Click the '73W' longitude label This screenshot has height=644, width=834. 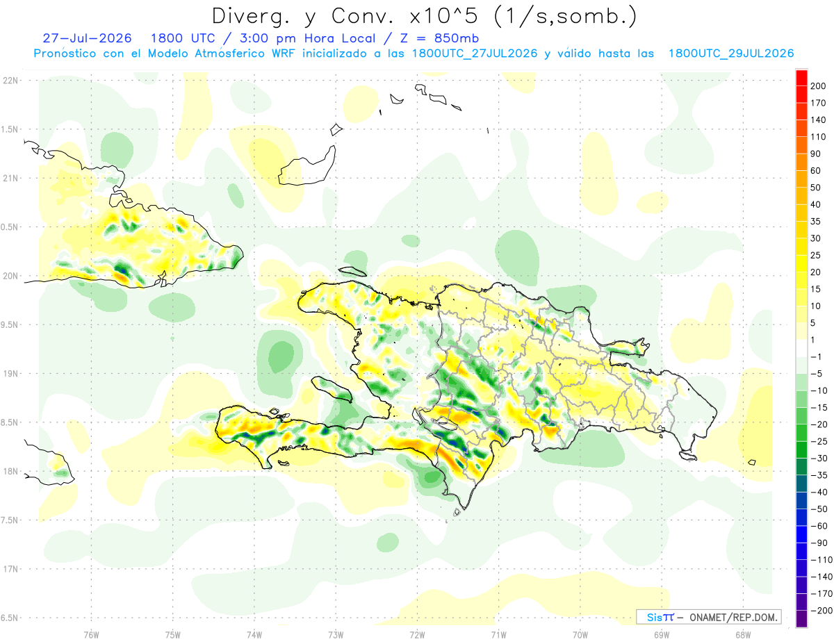[x=336, y=635]
